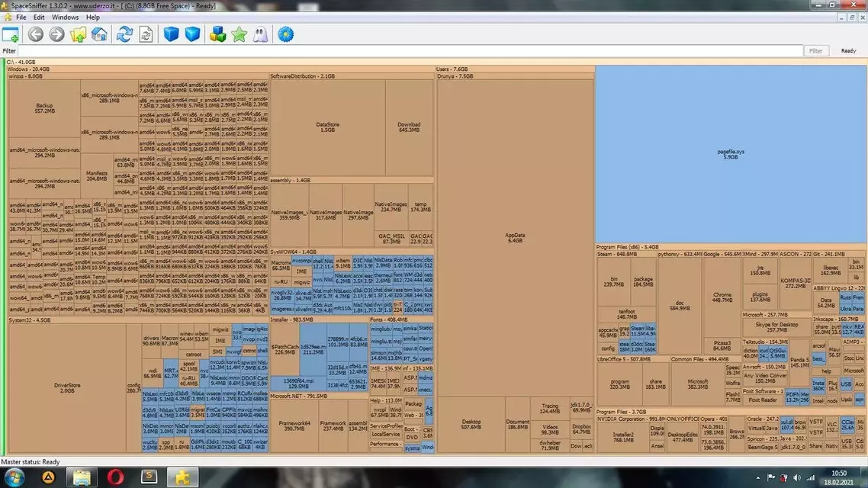Screen dimensions: 868x488
Task: Toggle file classes style colored cubes
Action: pyautogui.click(x=217, y=34)
